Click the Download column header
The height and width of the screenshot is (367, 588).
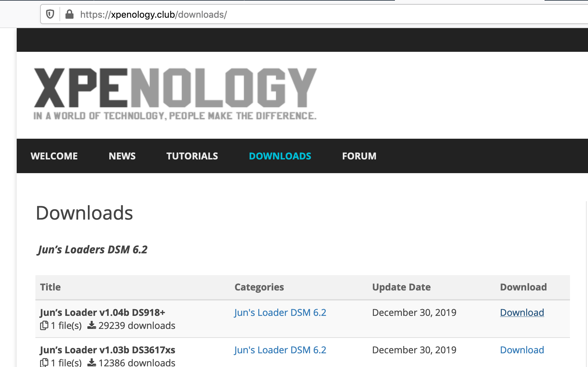pyautogui.click(x=524, y=287)
